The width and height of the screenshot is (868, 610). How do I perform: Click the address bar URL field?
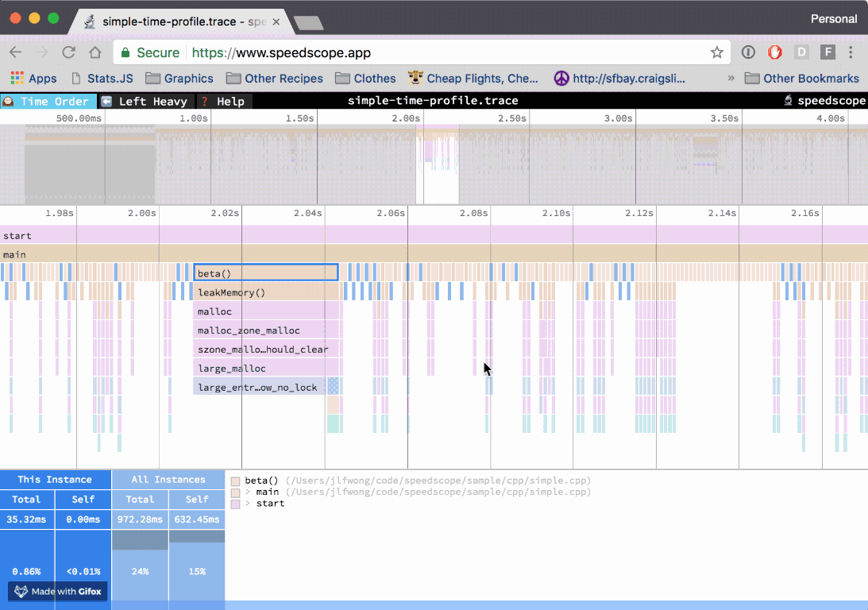coord(421,52)
